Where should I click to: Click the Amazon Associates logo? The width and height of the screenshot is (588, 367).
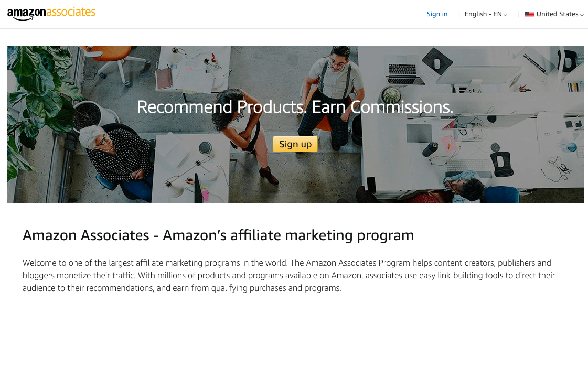[51, 14]
